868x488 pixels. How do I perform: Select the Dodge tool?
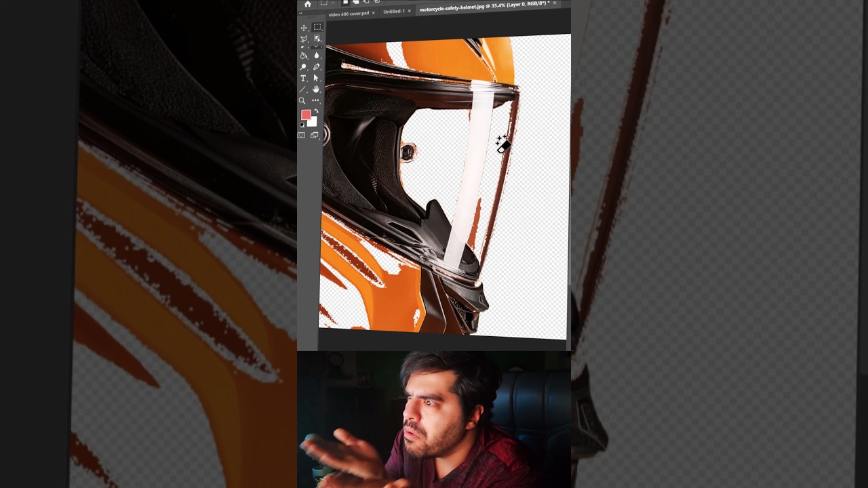303,67
